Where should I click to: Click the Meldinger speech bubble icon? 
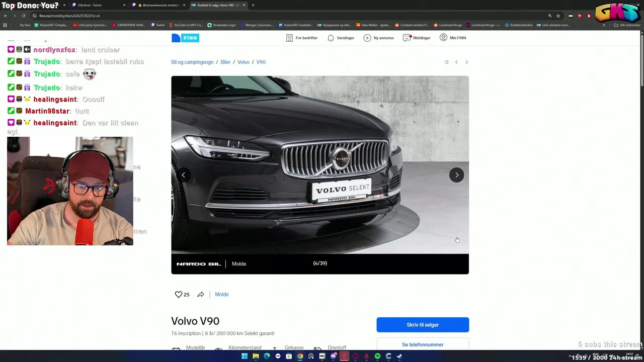(407, 38)
